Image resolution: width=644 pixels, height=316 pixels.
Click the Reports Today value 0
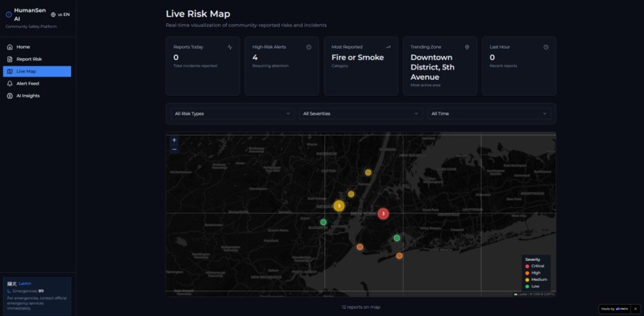coord(176,57)
